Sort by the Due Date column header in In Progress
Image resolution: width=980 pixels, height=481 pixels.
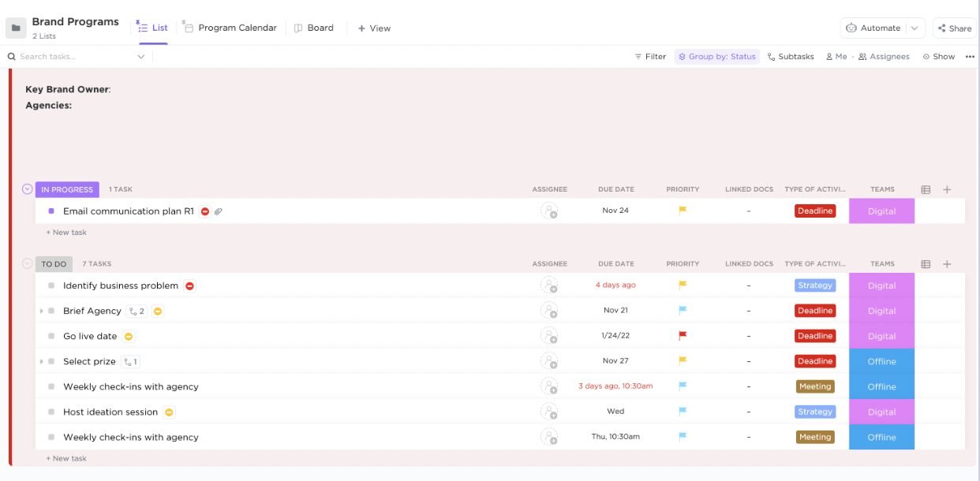tap(615, 189)
